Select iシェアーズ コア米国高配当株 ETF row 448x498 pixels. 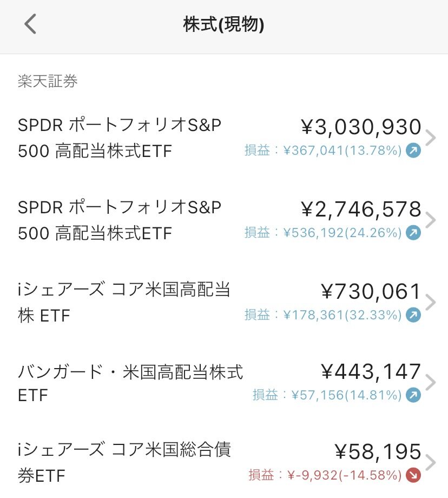click(x=224, y=303)
